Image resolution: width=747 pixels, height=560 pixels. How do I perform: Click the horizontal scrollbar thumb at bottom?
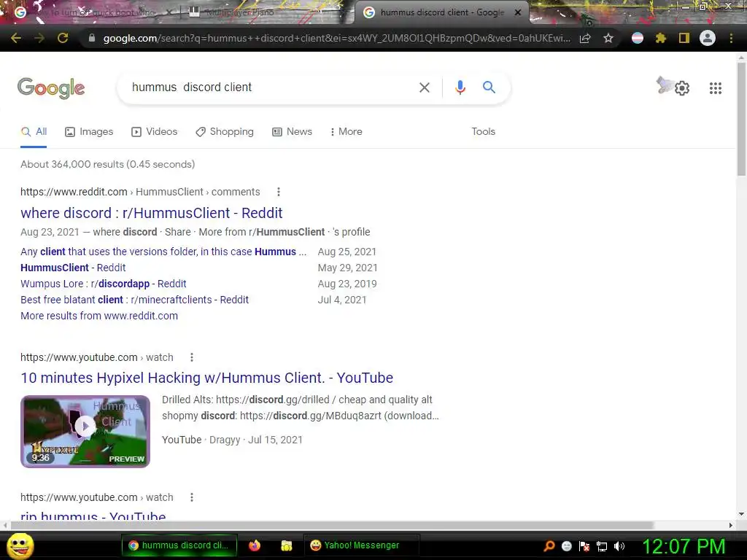[333, 525]
